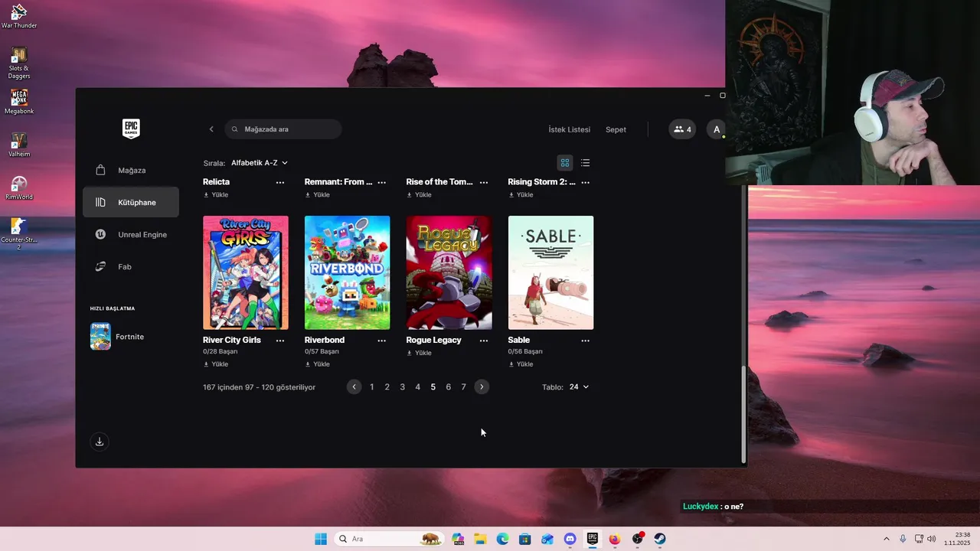
Task: Open Unreal Engine section in sidebar
Action: coord(131,234)
